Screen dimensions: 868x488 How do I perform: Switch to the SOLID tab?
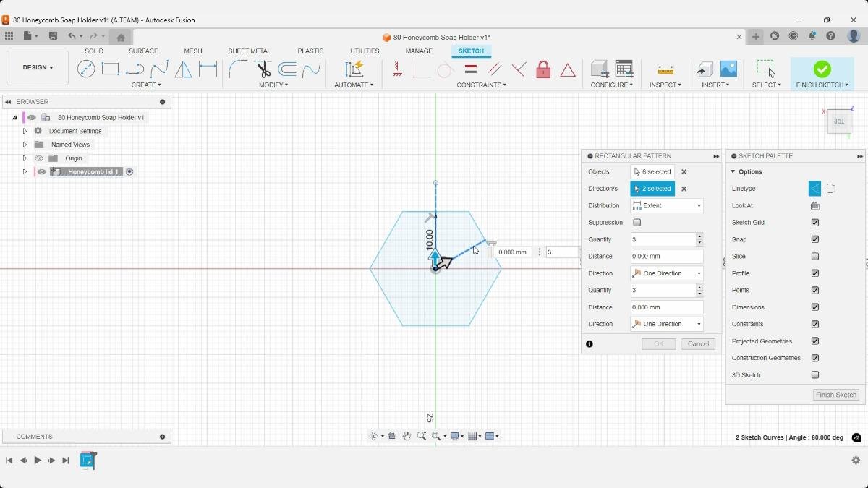pyautogui.click(x=94, y=51)
